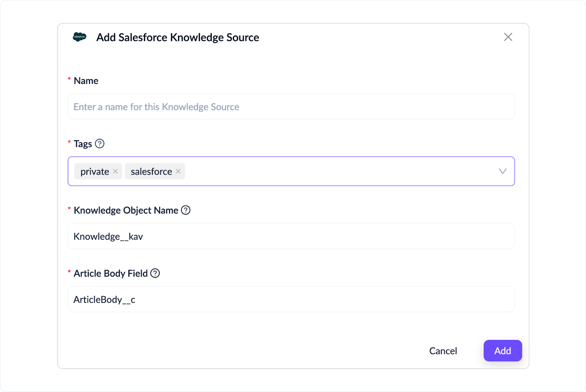Open the Knowledge Object Name help icon
The image size is (586, 392).
pyautogui.click(x=186, y=210)
